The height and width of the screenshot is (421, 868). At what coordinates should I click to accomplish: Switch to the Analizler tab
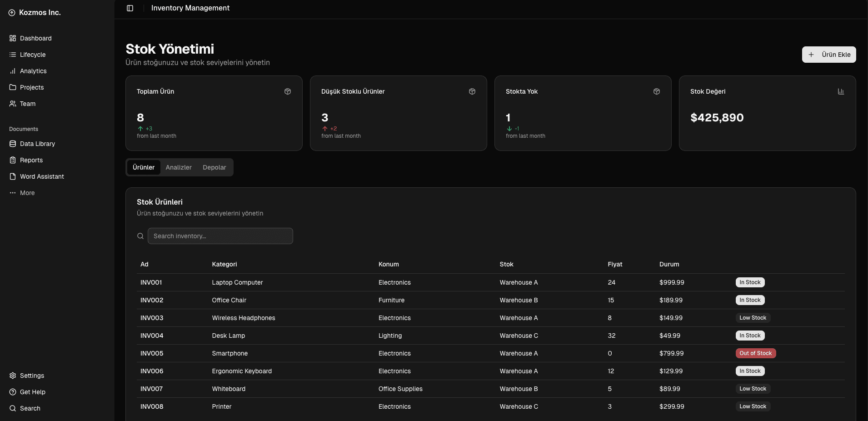point(179,167)
